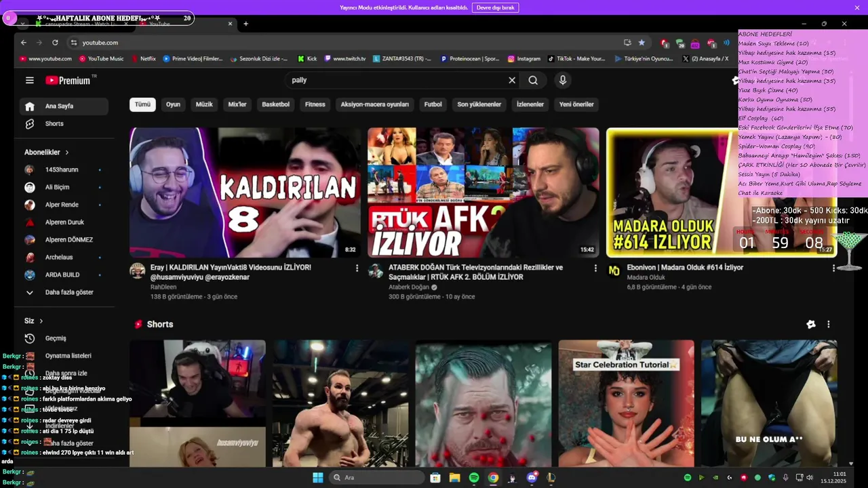
Task: Click the Madara Olduk channel avatar
Action: (614, 271)
